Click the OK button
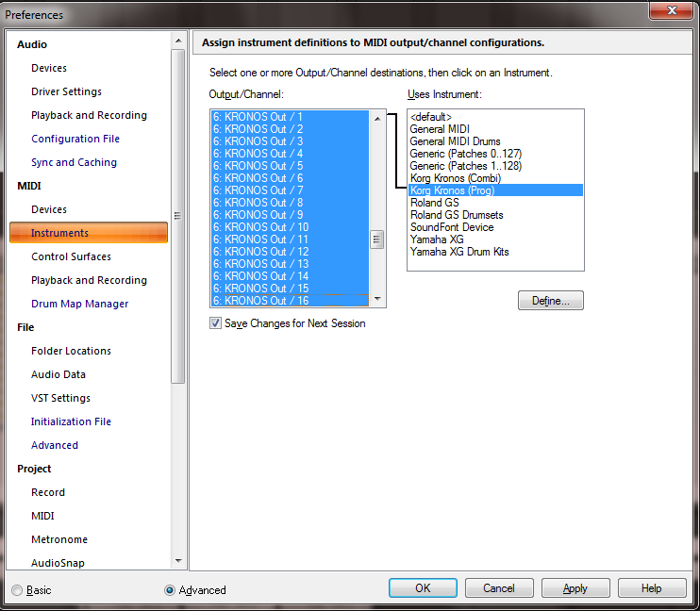Viewport: 700px width, 611px height. tap(423, 588)
